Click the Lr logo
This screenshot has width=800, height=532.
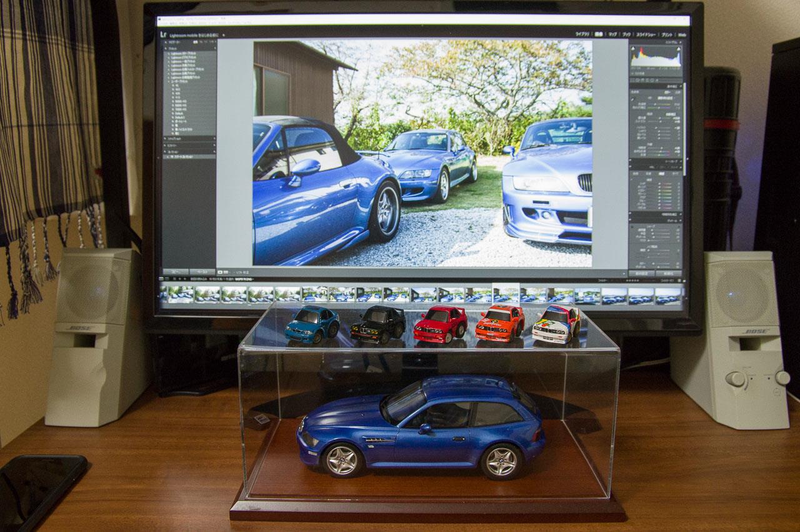click(x=163, y=35)
